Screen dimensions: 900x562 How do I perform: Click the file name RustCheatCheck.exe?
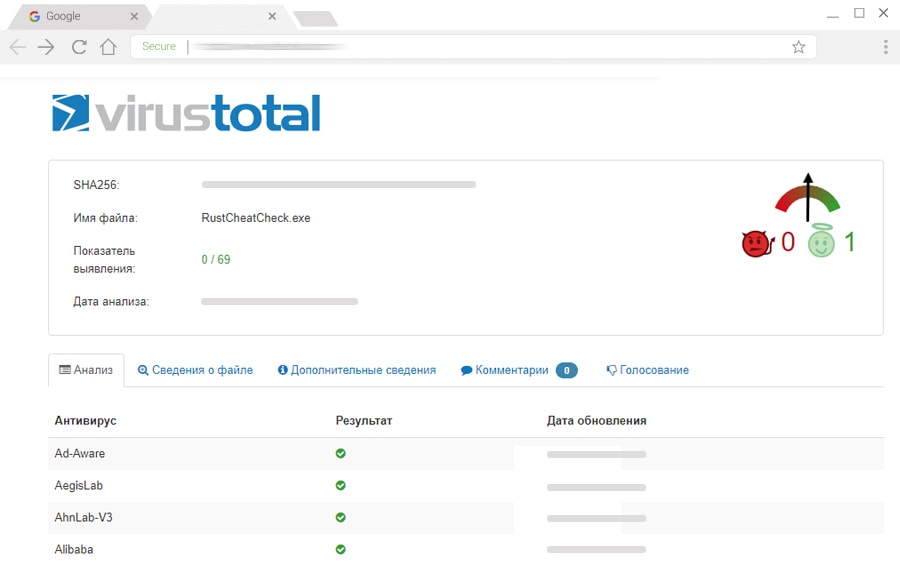point(256,218)
